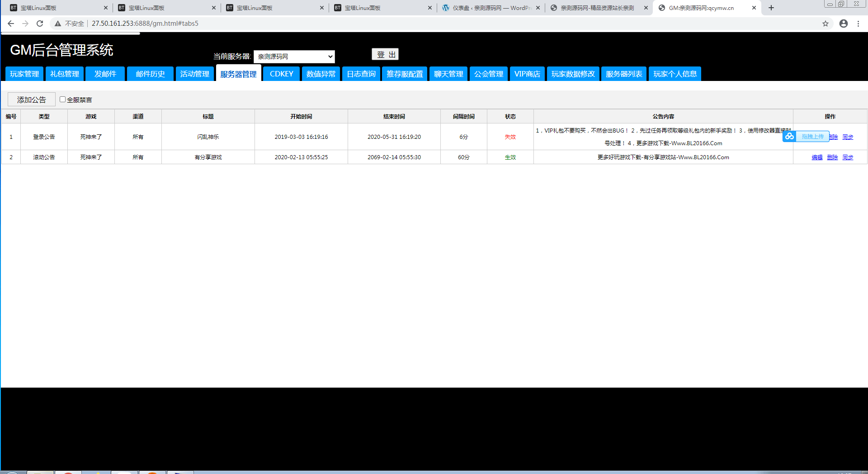Go to the 服务器列表 tab
Screen dimensions: 868x474
pyautogui.click(x=624, y=74)
